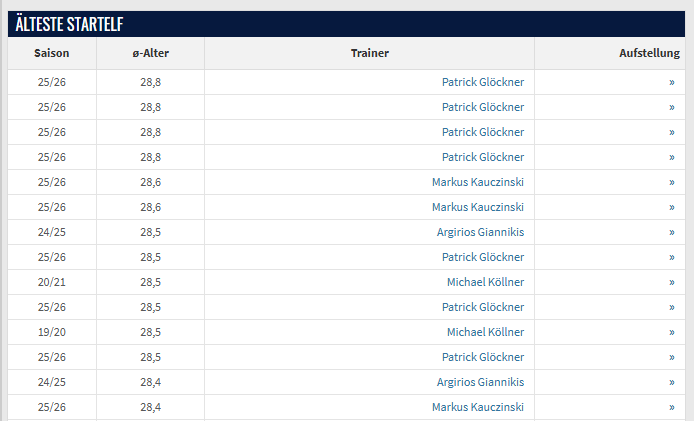The width and height of the screenshot is (694, 421).
Task: Click lineup arrow in 24/25 row with 28,4 age
Action: tap(672, 382)
